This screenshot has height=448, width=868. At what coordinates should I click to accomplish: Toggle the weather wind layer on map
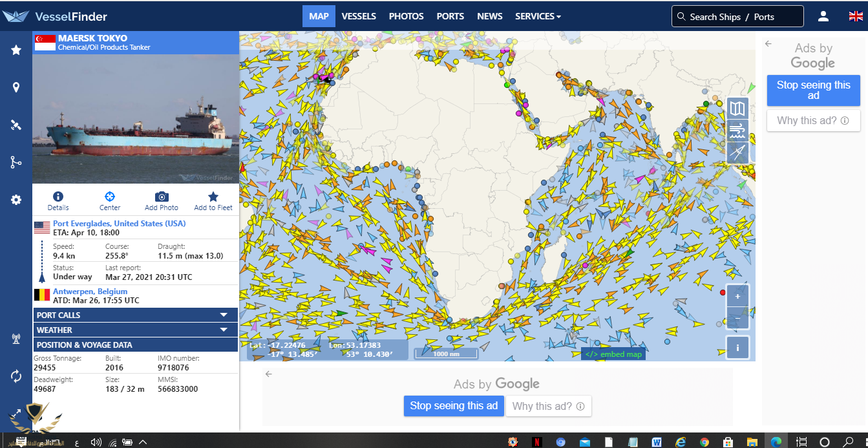pyautogui.click(x=737, y=131)
